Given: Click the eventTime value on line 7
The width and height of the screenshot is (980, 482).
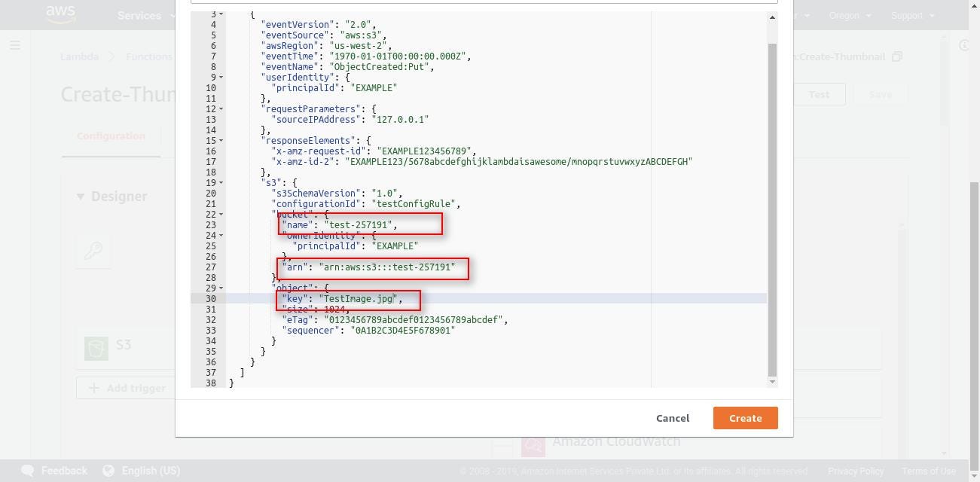Looking at the screenshot, I should point(398,56).
